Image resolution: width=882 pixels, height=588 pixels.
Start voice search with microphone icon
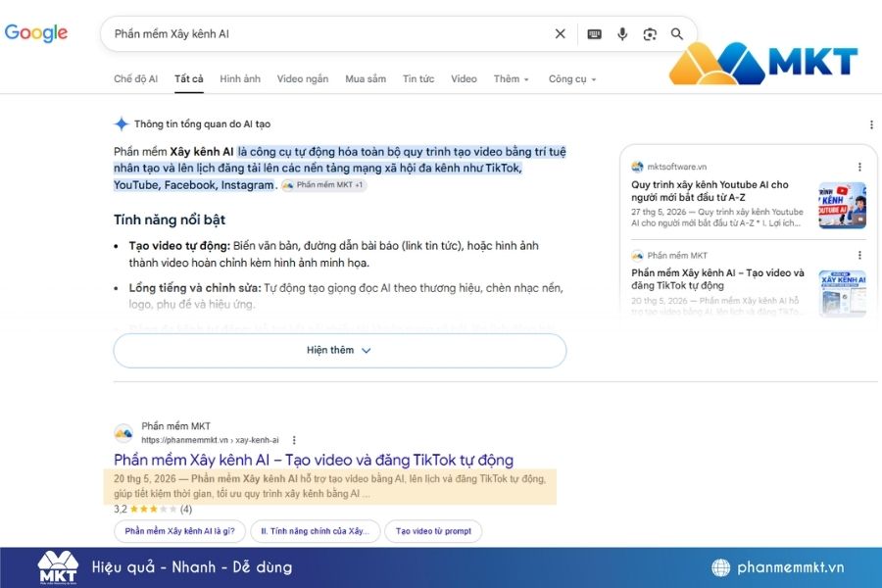click(x=622, y=34)
